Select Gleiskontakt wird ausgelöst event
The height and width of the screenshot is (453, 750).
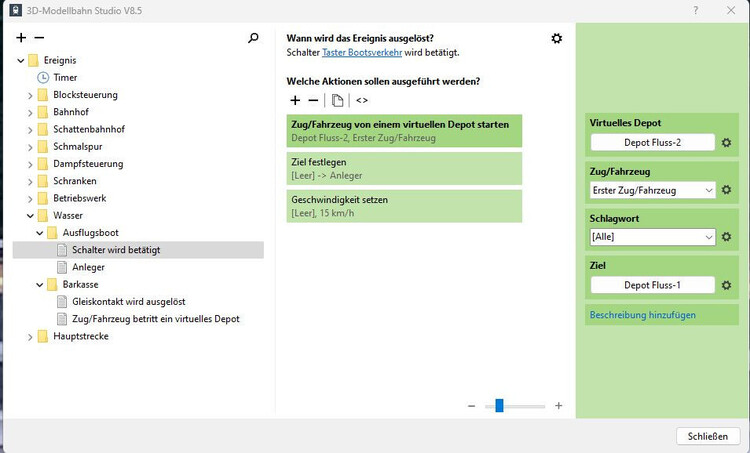128,301
